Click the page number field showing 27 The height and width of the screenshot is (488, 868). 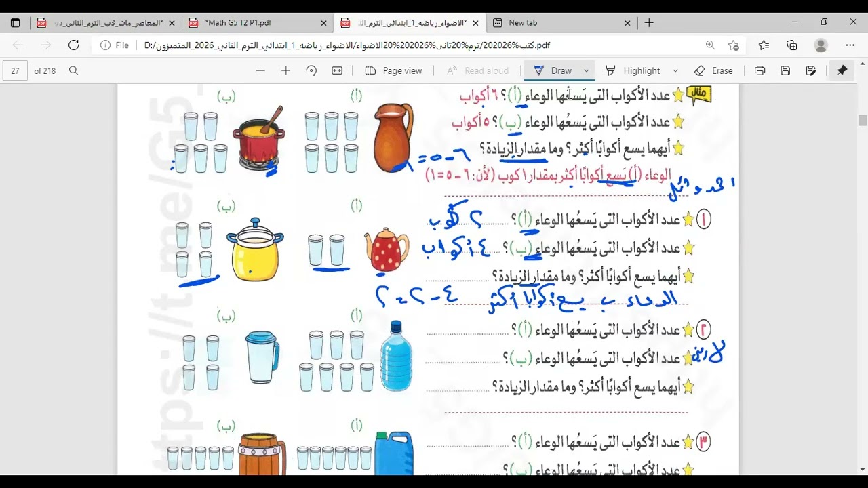point(15,70)
